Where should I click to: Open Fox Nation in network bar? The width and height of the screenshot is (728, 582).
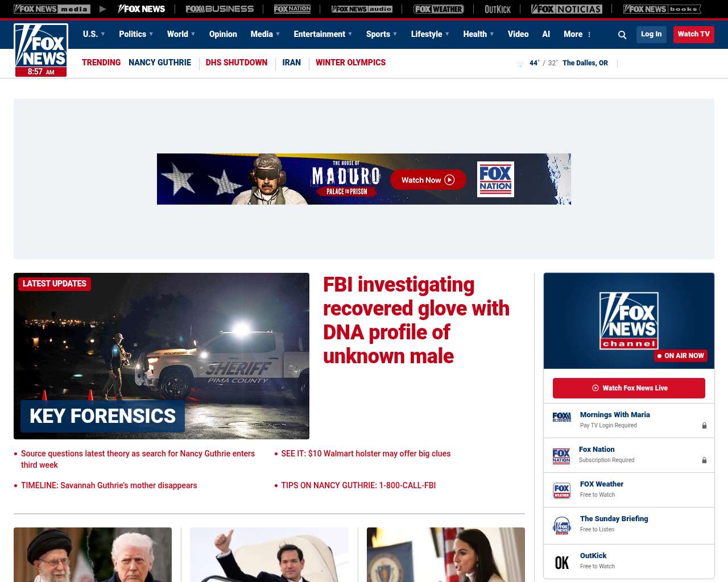pos(292,9)
